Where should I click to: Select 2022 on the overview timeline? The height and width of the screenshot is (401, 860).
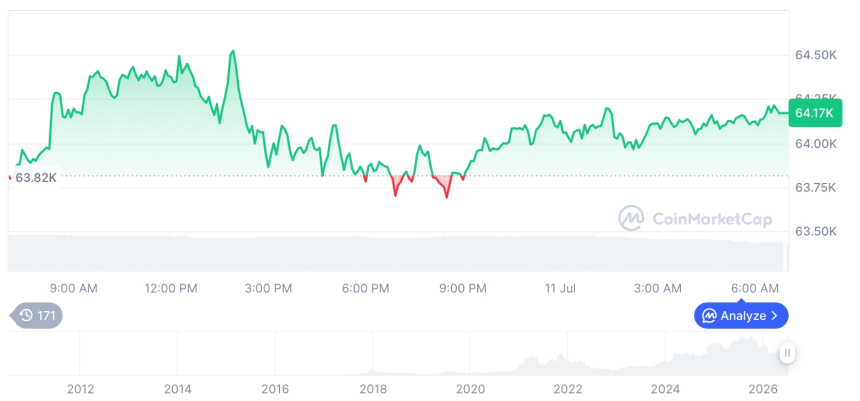567,389
